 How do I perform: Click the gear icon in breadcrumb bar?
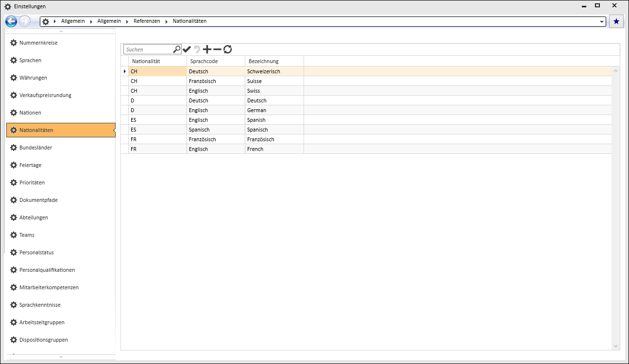(46, 22)
